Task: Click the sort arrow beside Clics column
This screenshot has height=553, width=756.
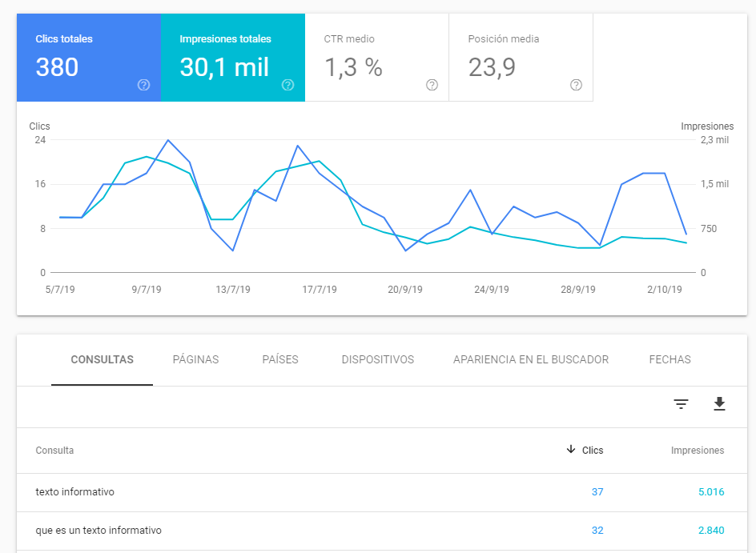Action: click(571, 450)
